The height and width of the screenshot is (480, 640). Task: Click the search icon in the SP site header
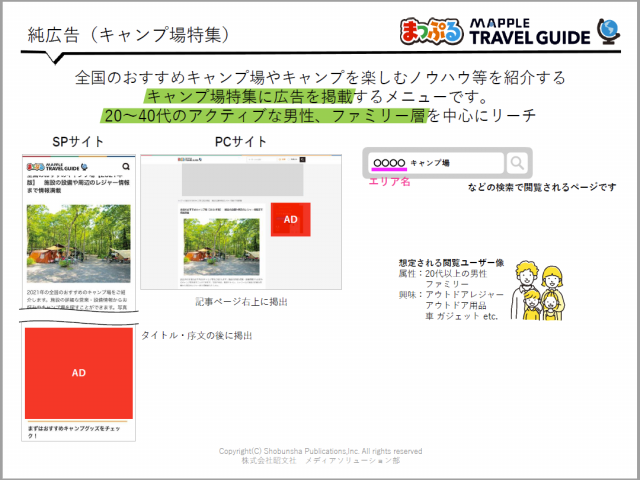126,167
